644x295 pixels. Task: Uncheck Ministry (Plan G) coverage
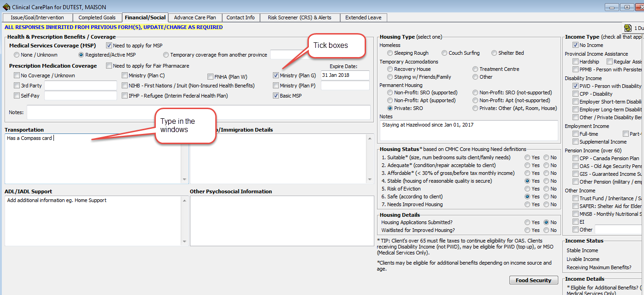tap(275, 75)
